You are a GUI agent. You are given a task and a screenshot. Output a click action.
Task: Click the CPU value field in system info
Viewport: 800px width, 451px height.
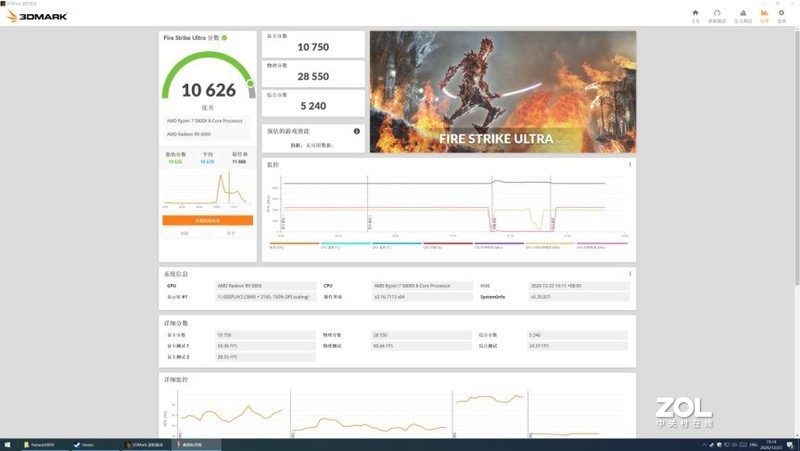pyautogui.click(x=422, y=286)
